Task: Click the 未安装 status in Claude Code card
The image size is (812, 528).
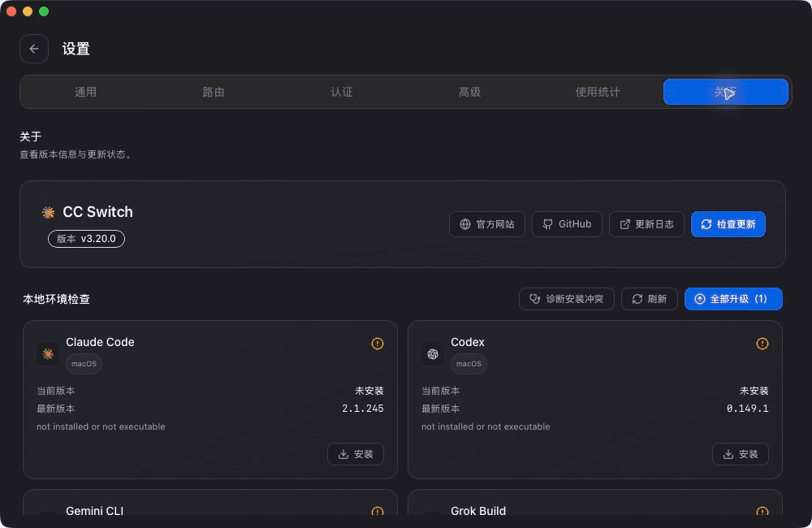Action: [369, 391]
